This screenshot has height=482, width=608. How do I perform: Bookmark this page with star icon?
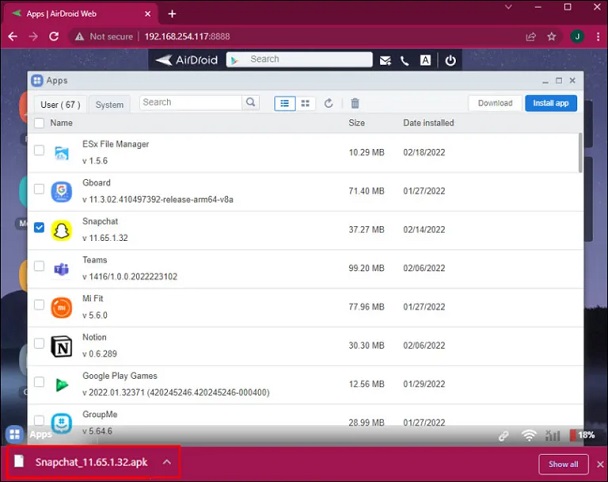coord(551,36)
